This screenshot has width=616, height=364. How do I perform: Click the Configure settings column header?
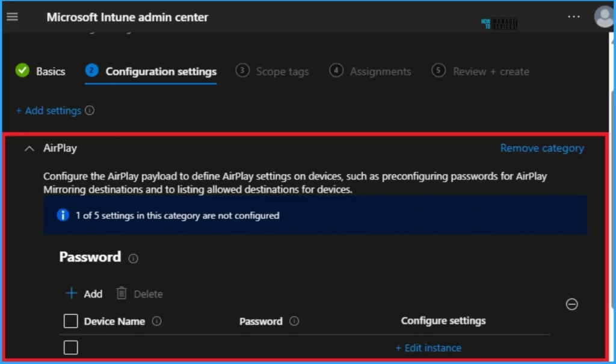point(443,321)
